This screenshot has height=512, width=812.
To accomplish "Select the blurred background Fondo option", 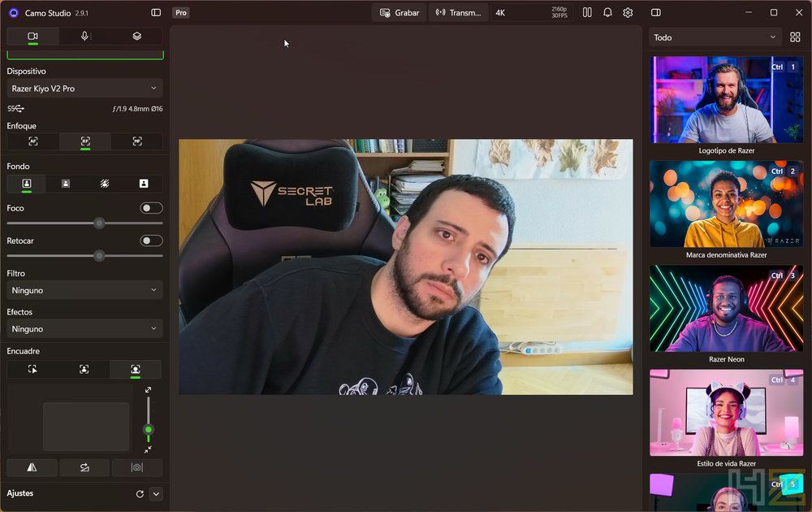I will point(66,184).
